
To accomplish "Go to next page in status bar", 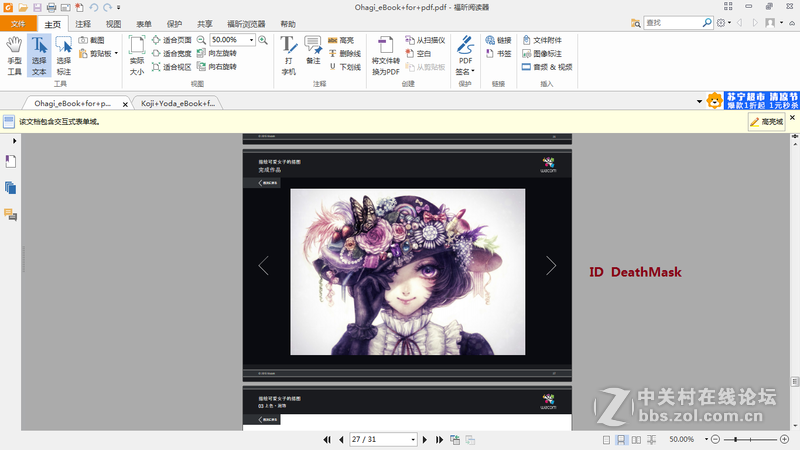I will (424, 439).
